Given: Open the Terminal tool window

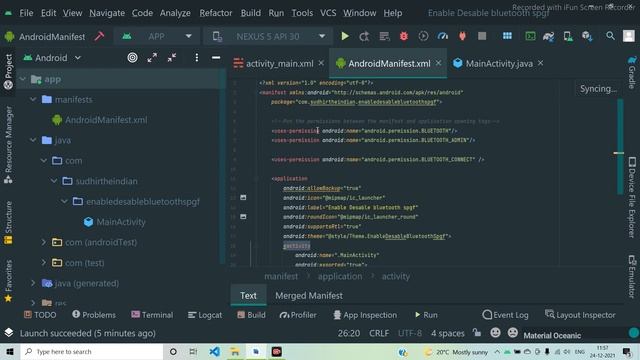Looking at the screenshot, I should pos(152,315).
